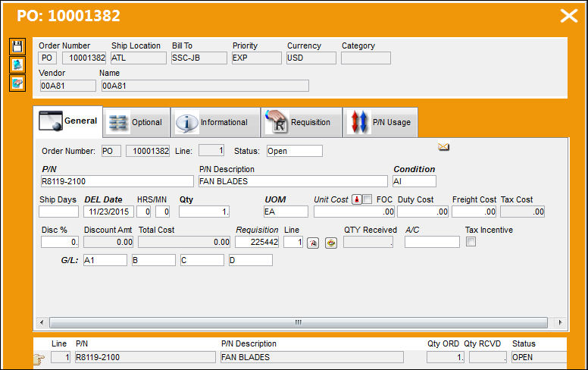Click the Currency field USD
Screen dimensions: 588x370
[x=311, y=58]
